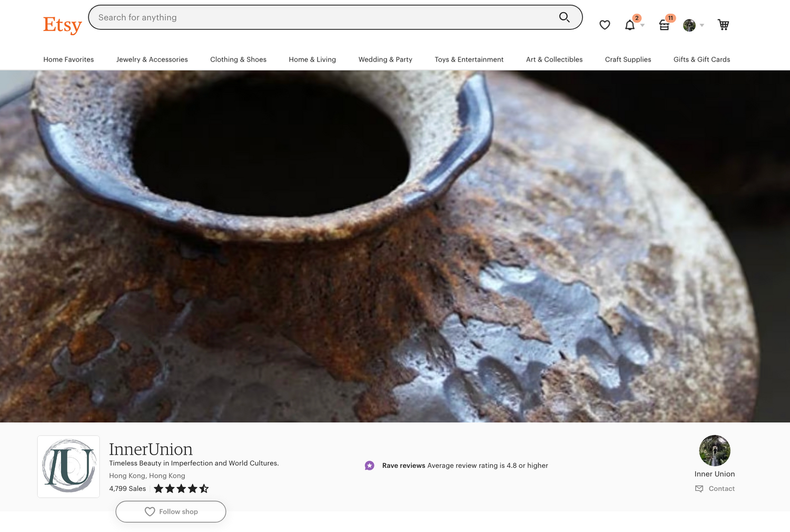Open Art & Collectibles category
This screenshot has height=532, width=790.
point(554,59)
